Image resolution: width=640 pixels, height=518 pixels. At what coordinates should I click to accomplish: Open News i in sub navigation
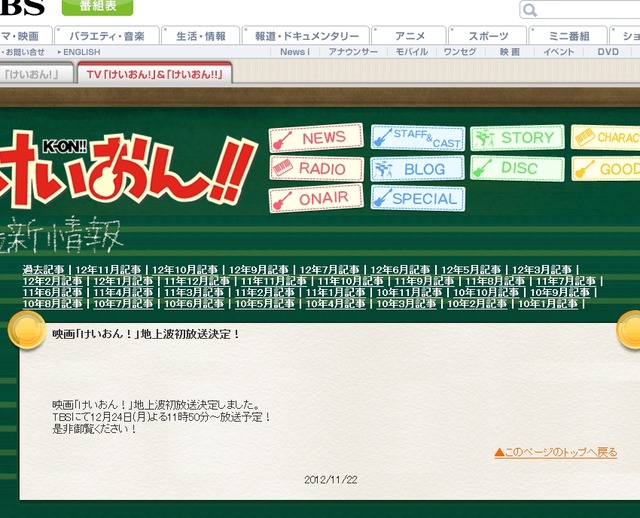295,52
